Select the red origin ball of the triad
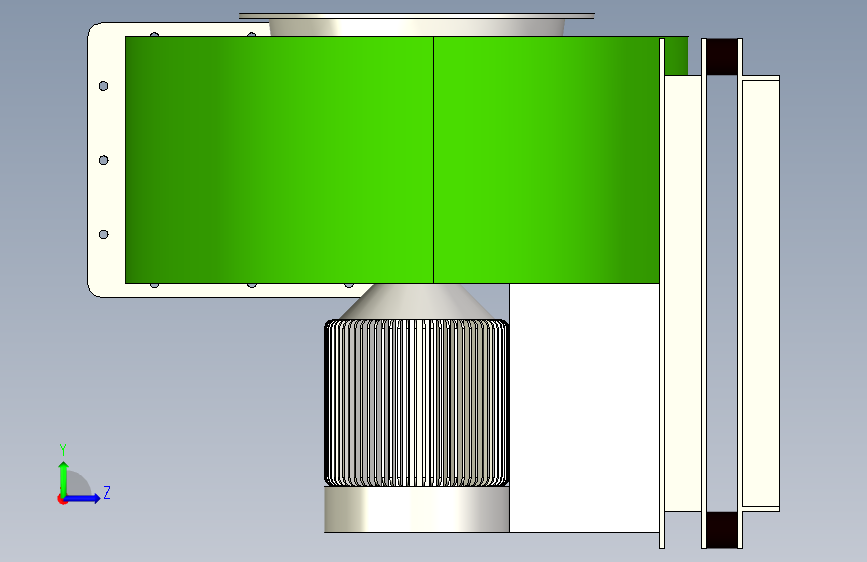The width and height of the screenshot is (867, 562). (x=61, y=499)
